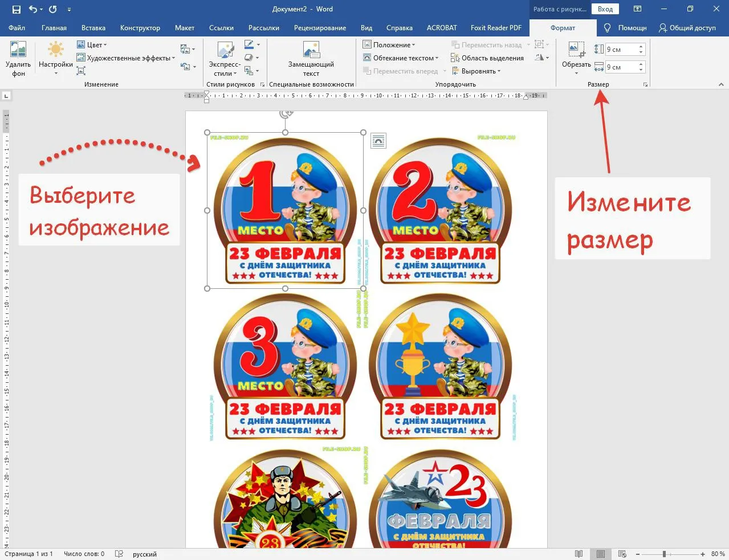Open the Макет tab
729x560 pixels.
pos(185,28)
